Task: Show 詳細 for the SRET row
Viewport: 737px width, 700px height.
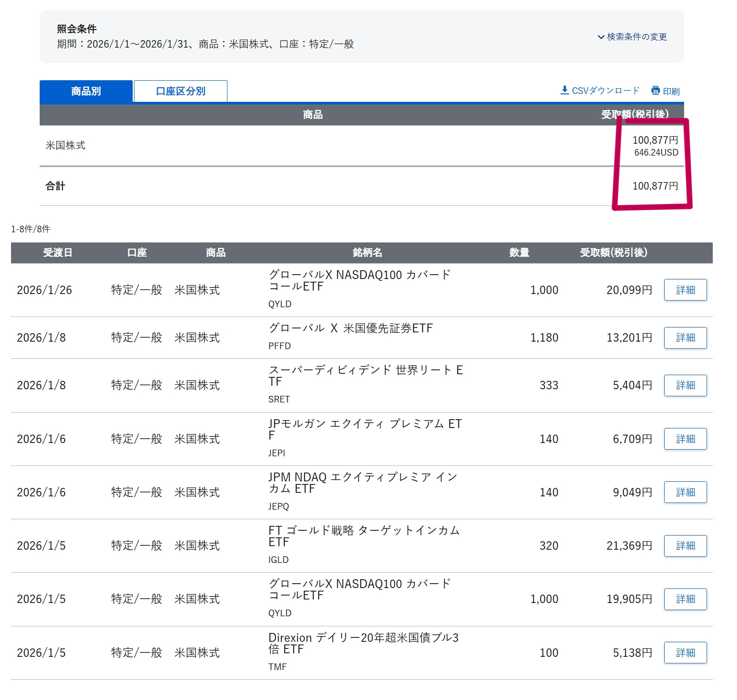Action: 685,385
